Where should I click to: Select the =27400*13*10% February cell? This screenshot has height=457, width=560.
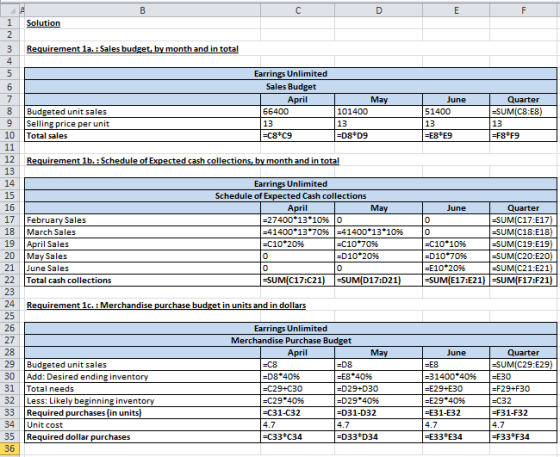point(298,220)
